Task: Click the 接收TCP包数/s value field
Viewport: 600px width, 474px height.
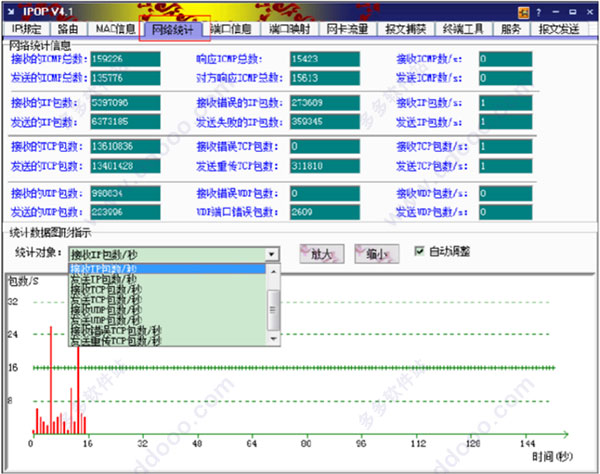Action: [505, 147]
